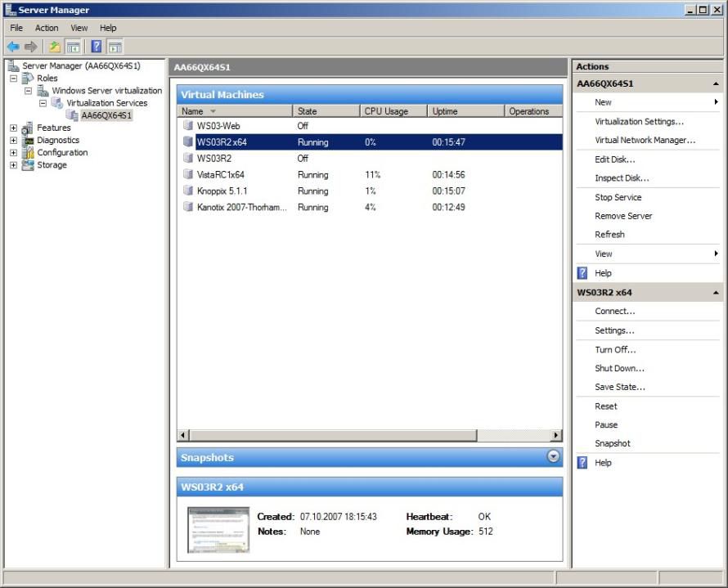Click the Roles node icon
Screen dimensions: 728x588
click(28, 78)
